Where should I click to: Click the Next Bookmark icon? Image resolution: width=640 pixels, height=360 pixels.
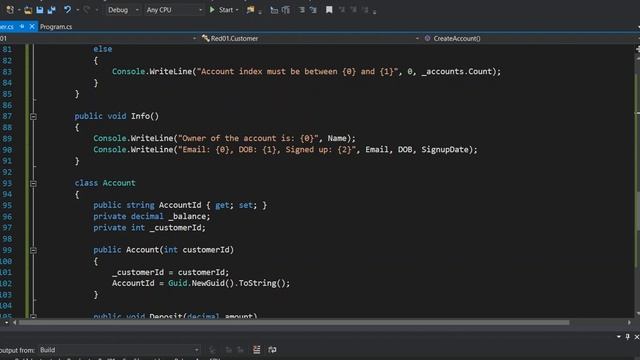pos(353,10)
